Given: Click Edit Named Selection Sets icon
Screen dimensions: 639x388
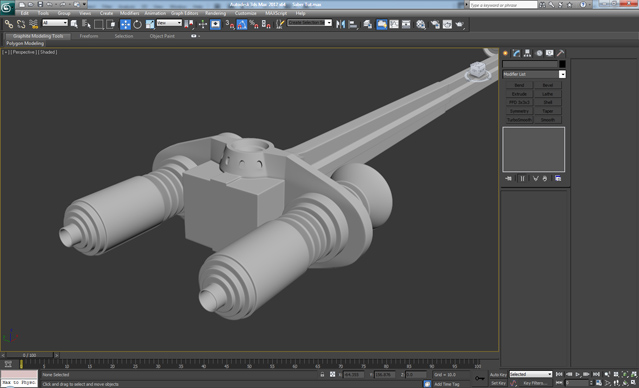Looking at the screenshot, I should [280, 24].
